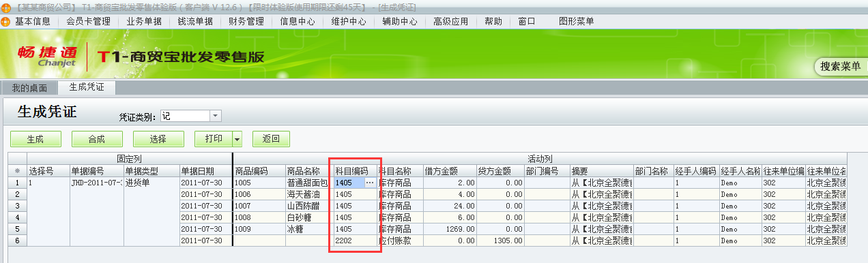Viewport: 868px width, 263px height.
Task: Click the 科目名称 column header
Action: point(400,170)
